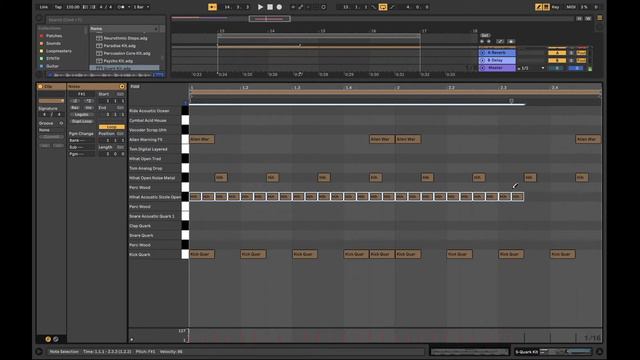Unfold the B Delay track
Screen dimensions: 640x360
[x=482, y=60]
